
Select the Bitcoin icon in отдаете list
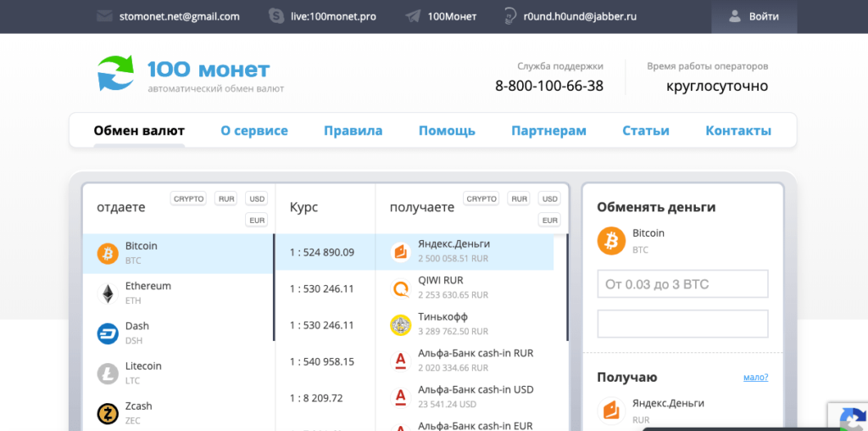click(108, 253)
